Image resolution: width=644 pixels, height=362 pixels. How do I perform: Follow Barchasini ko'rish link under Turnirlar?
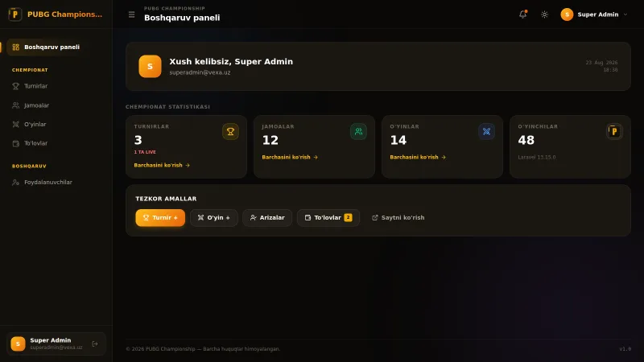pos(162,165)
